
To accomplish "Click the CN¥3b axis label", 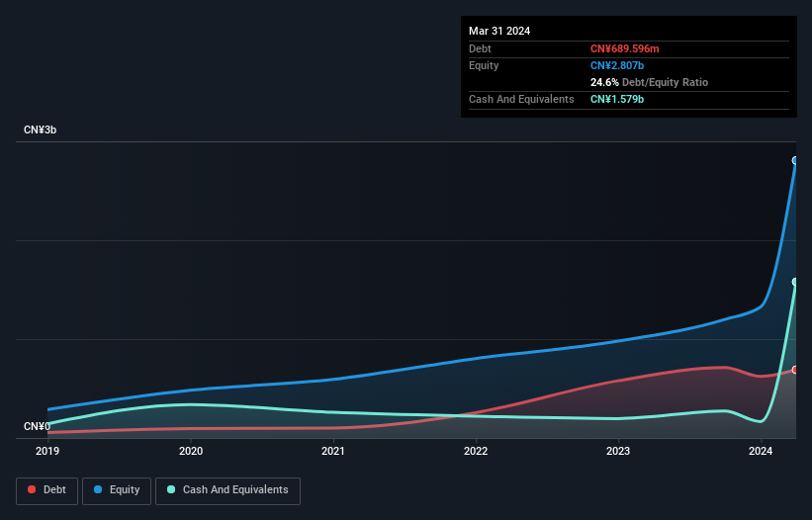I will (40, 130).
